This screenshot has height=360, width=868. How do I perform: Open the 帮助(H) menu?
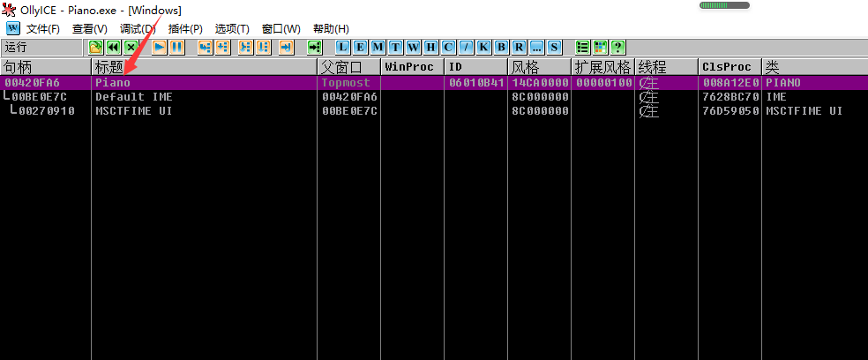click(x=331, y=29)
